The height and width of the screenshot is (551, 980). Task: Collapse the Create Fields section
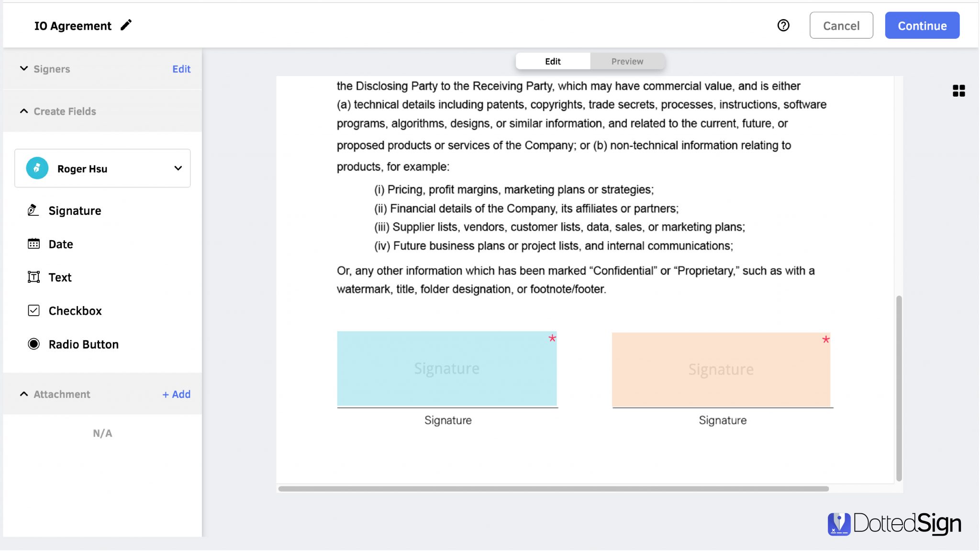pyautogui.click(x=23, y=111)
